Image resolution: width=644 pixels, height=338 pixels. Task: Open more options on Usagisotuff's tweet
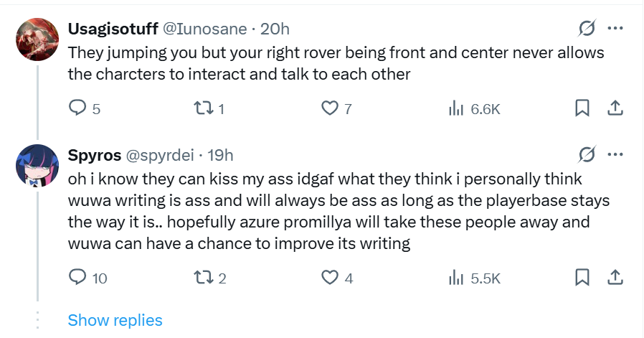tap(615, 29)
